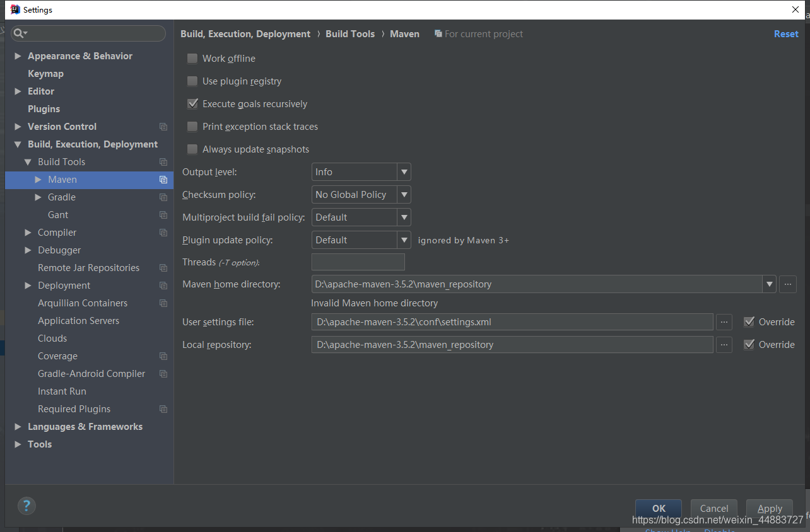This screenshot has width=810, height=532.
Task: Enable Always update snapshots
Action: 192,149
